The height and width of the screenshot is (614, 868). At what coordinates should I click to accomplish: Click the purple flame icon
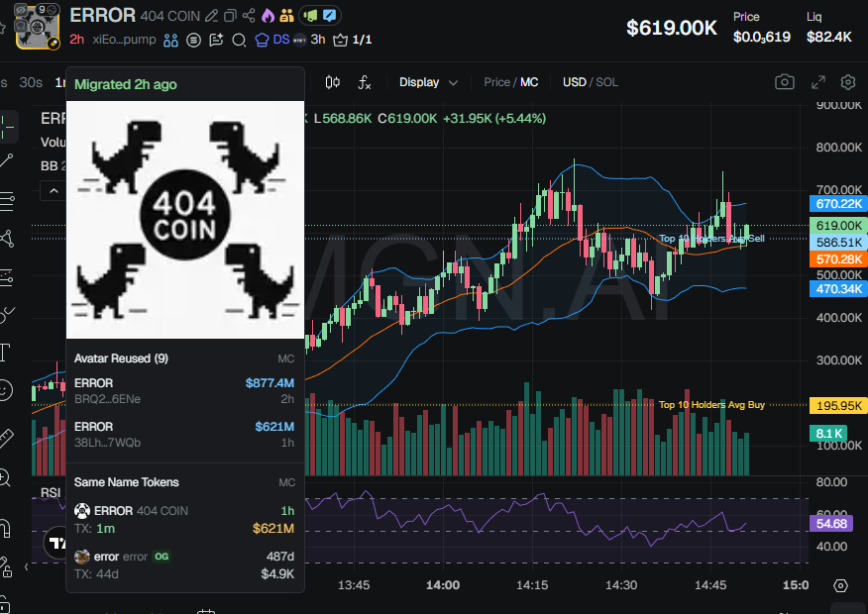click(x=268, y=16)
